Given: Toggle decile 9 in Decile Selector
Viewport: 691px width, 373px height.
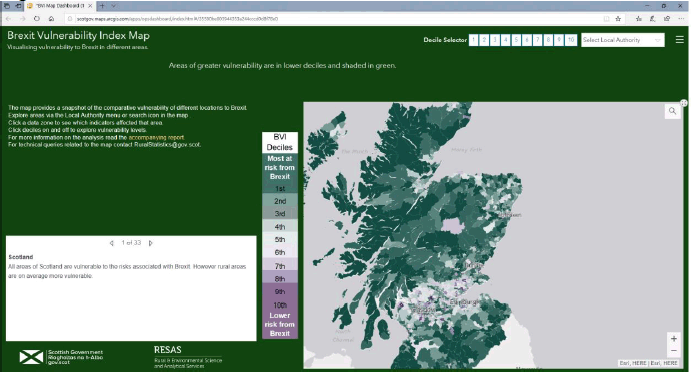Looking at the screenshot, I should coord(559,40).
